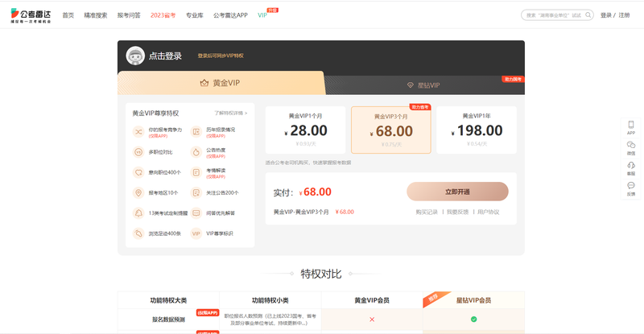Click the 功能特权小类 column header
This screenshot has height=334, width=644.
pos(270,300)
